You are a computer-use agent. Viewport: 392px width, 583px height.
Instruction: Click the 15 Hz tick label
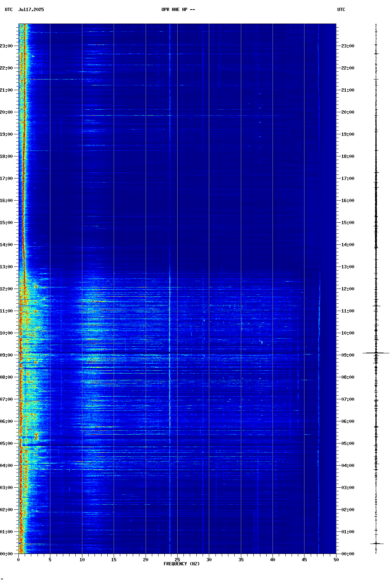tap(114, 560)
